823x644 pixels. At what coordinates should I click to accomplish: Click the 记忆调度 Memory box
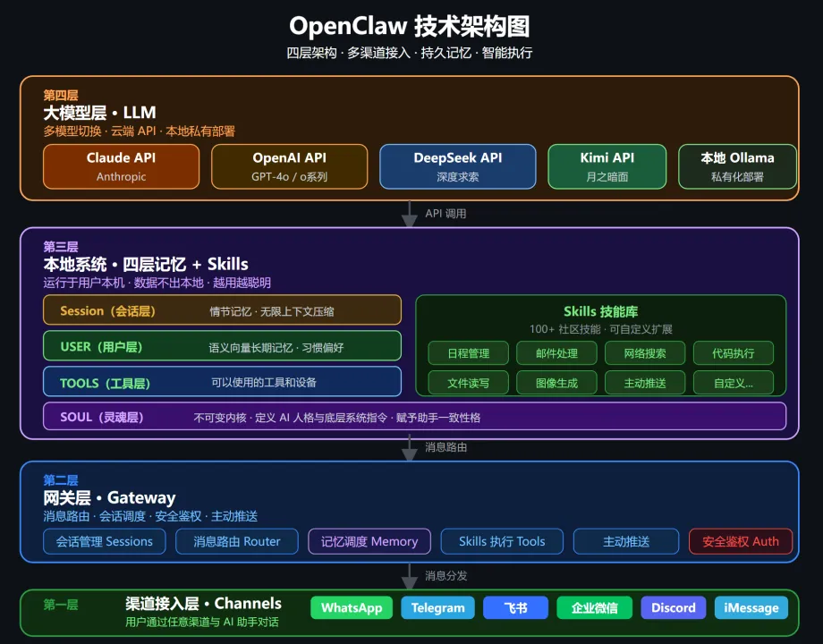(x=369, y=541)
